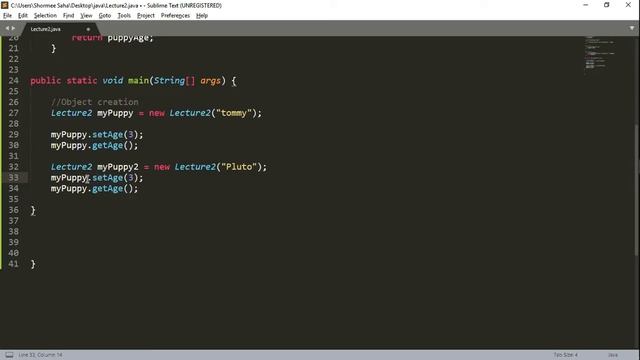Click the word main on line 24
Screen dimensions: 640x360
(138, 80)
